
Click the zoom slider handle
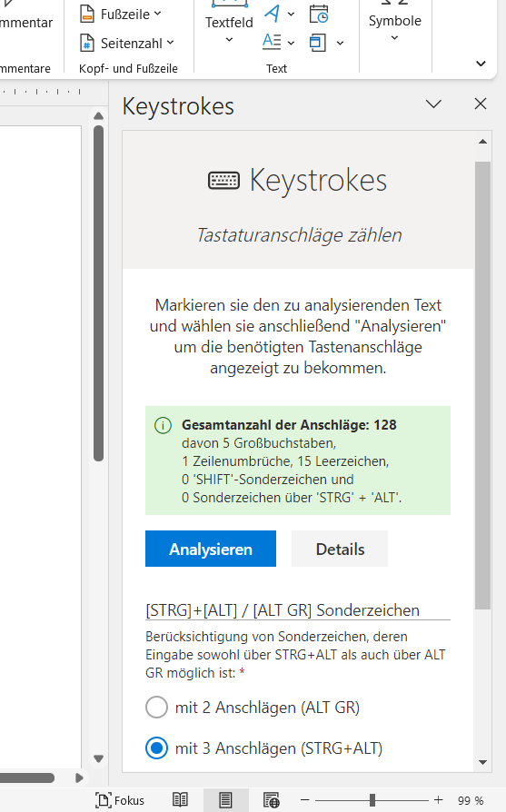(372, 800)
